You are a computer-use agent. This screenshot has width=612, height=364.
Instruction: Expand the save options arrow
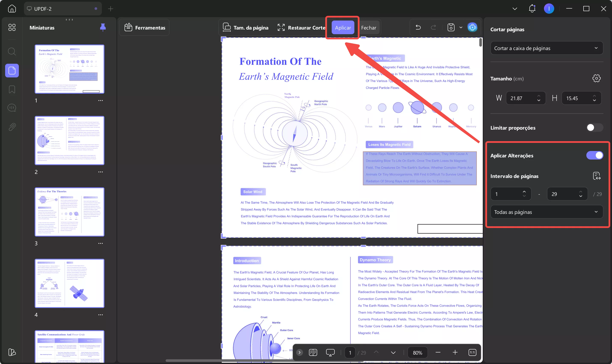tap(461, 27)
